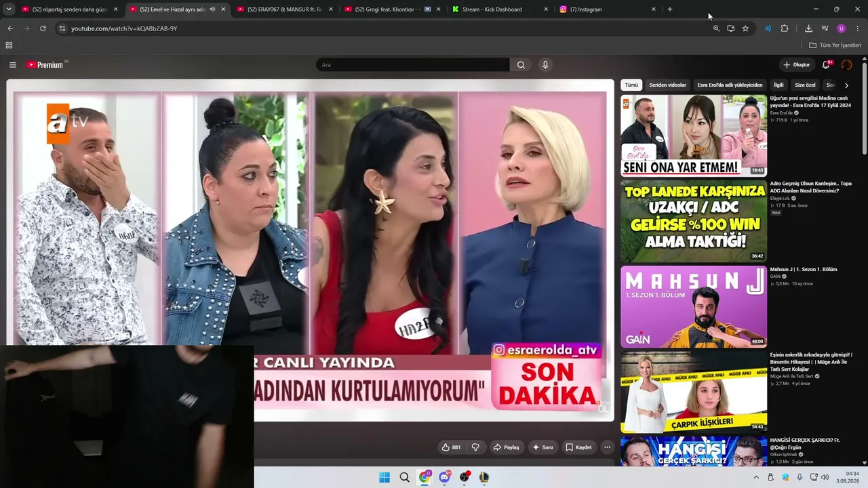Open the video's more actions menu
The width and height of the screenshot is (868, 488).
tap(608, 447)
